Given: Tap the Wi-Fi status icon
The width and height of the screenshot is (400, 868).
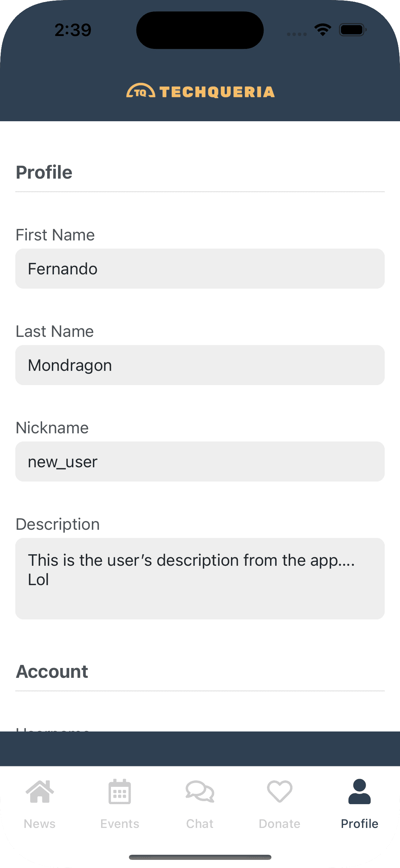Looking at the screenshot, I should click(x=323, y=30).
